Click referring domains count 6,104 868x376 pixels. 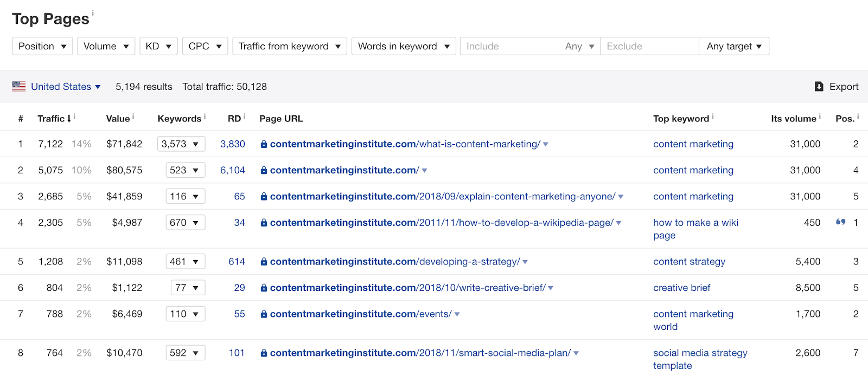[x=233, y=170]
